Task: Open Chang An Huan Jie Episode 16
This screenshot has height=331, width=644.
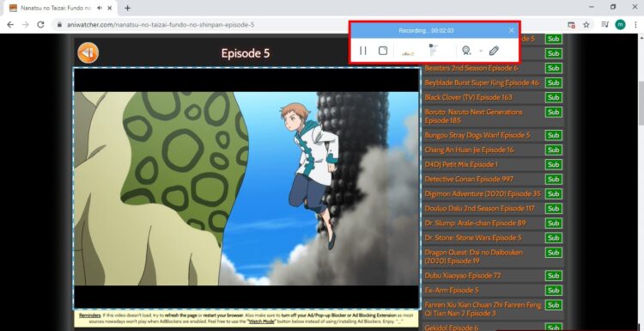Action: click(469, 150)
